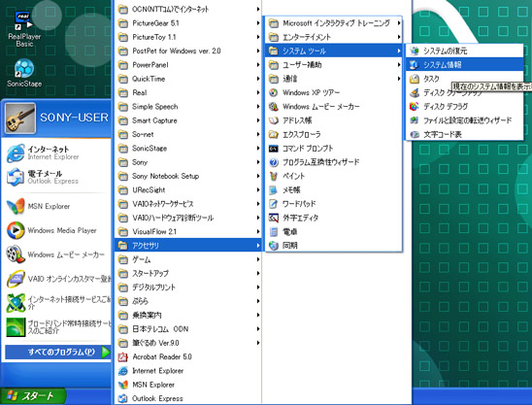Open the VAIOネットワークサービス folder
This screenshot has height=405, width=532.
click(187, 204)
